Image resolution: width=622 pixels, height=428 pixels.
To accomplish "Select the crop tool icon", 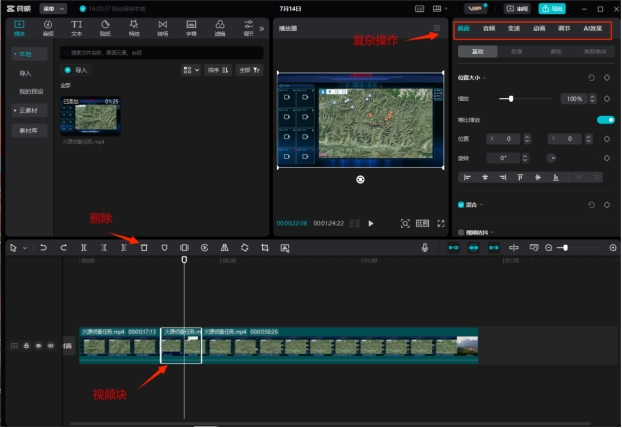I will tap(265, 247).
